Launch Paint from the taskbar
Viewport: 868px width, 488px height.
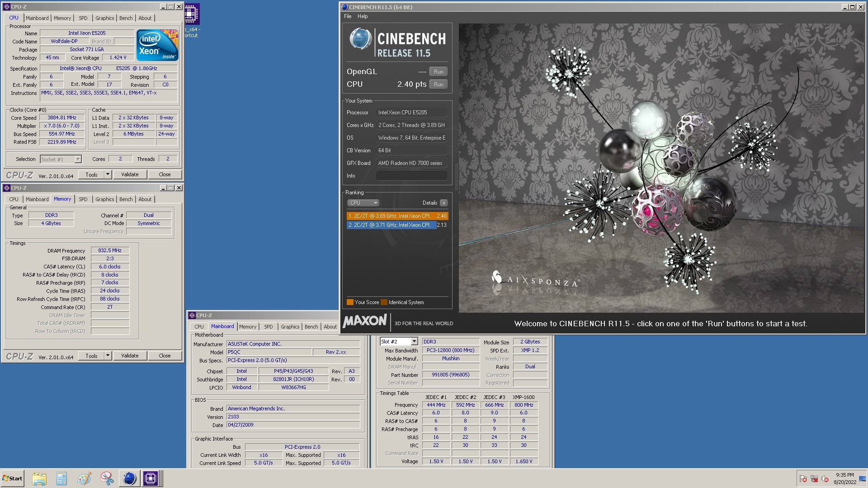click(x=84, y=479)
